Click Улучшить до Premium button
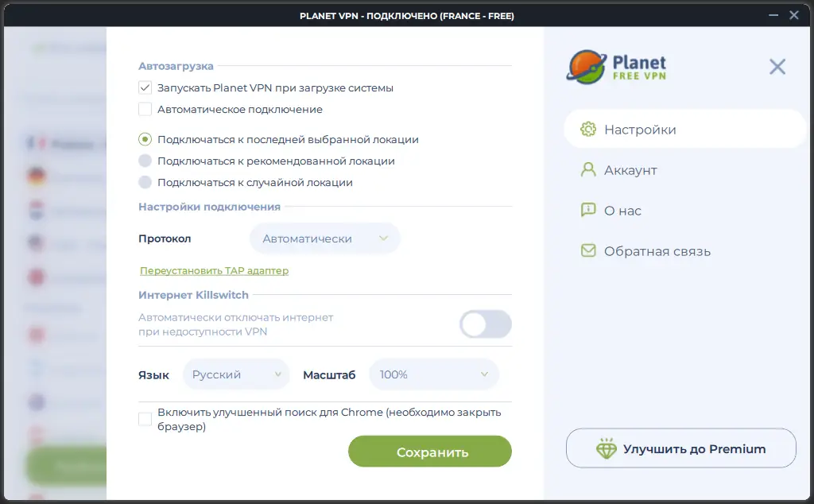 (681, 448)
